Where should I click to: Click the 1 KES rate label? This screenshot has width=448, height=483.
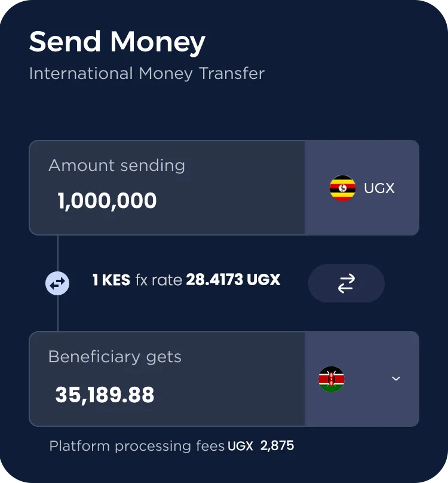111,280
